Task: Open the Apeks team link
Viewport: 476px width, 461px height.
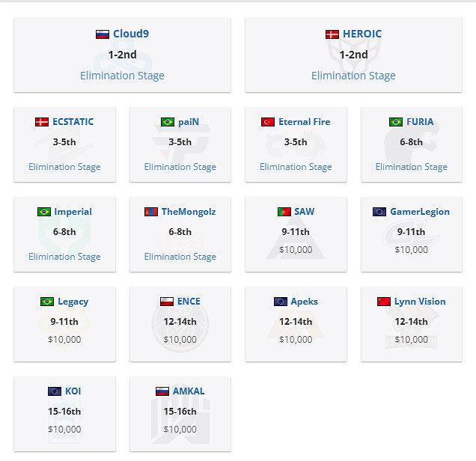Action: coord(305,302)
